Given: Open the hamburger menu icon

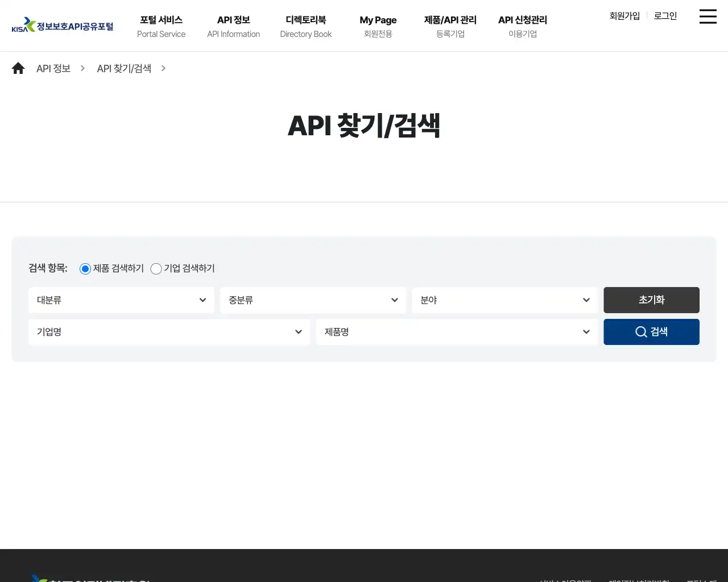Looking at the screenshot, I should pyautogui.click(x=708, y=16).
